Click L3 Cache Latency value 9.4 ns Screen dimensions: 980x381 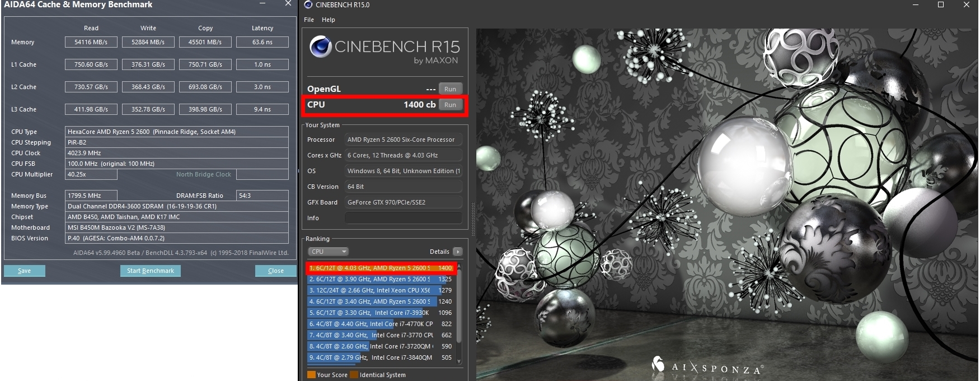point(262,109)
